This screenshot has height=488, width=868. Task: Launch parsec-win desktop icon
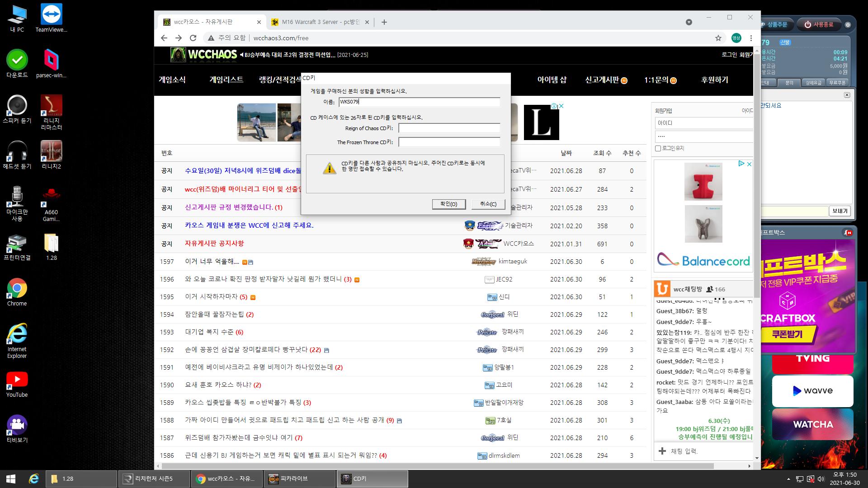(51, 64)
